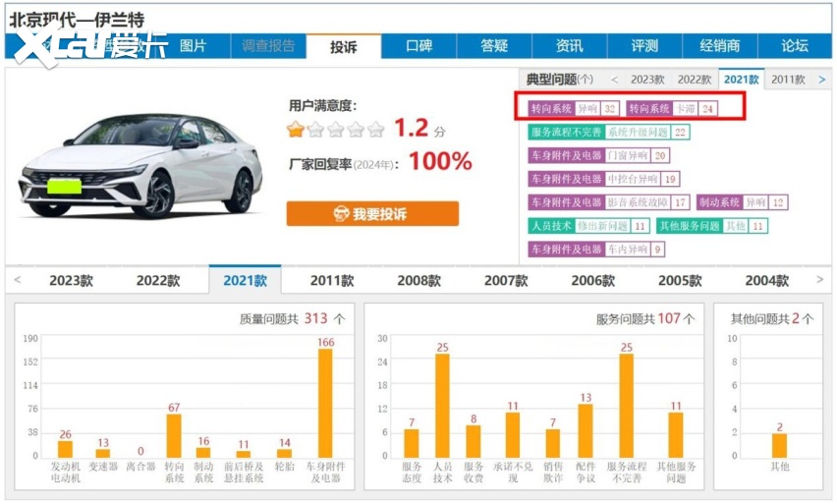
Task: Select 2023款 in 典型问题 panel
Action: tap(647, 80)
